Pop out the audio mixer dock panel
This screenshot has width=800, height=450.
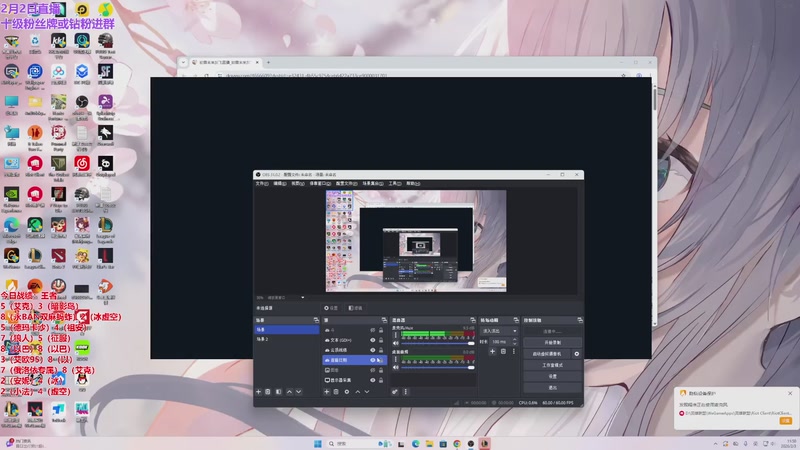[x=472, y=320]
